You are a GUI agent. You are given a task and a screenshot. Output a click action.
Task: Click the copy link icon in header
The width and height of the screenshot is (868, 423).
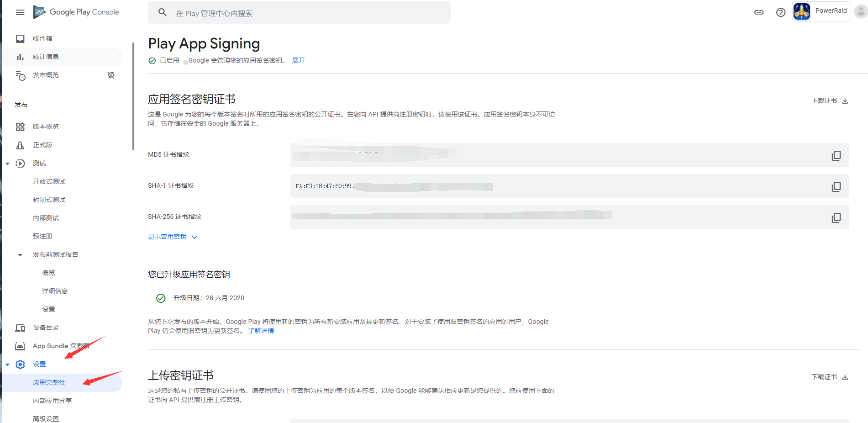point(759,12)
